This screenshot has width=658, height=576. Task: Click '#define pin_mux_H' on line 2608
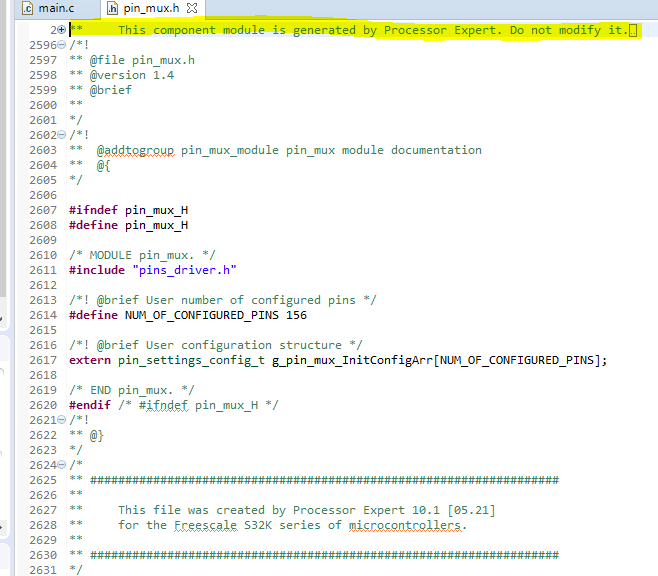coord(128,225)
